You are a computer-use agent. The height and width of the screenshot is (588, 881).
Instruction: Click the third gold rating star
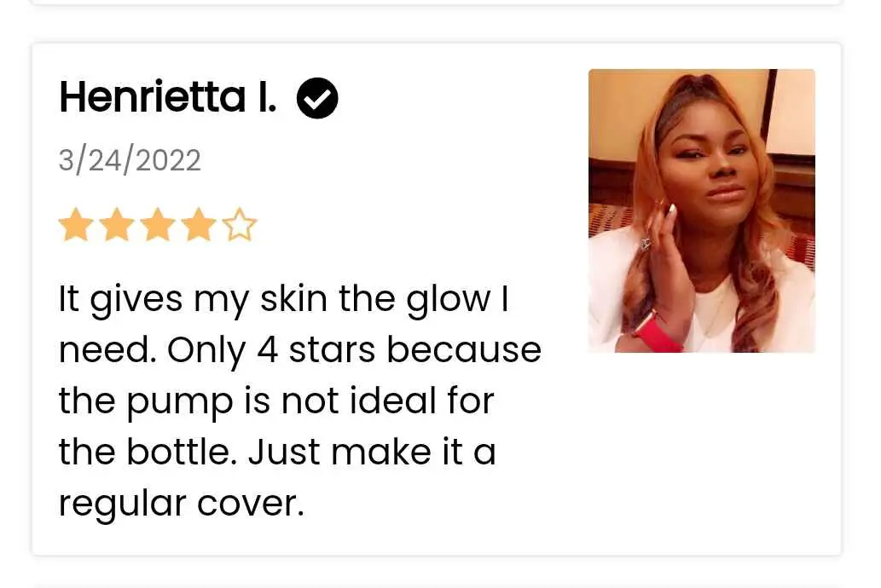(157, 227)
